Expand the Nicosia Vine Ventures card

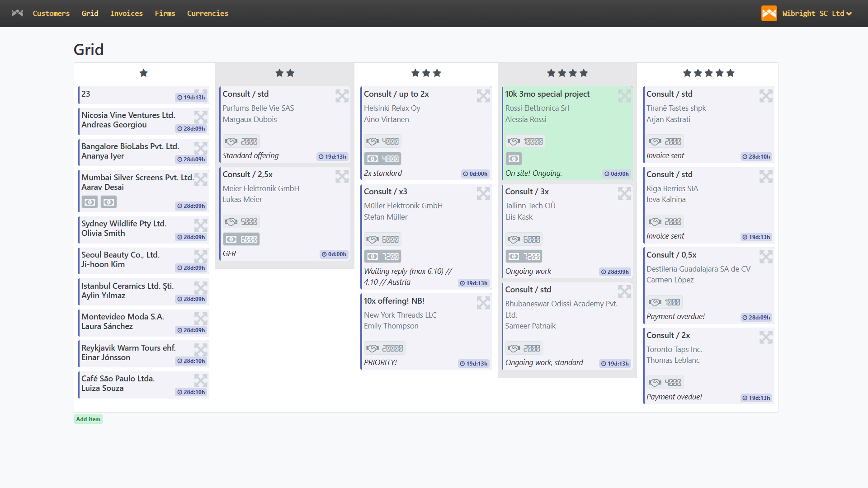click(201, 117)
